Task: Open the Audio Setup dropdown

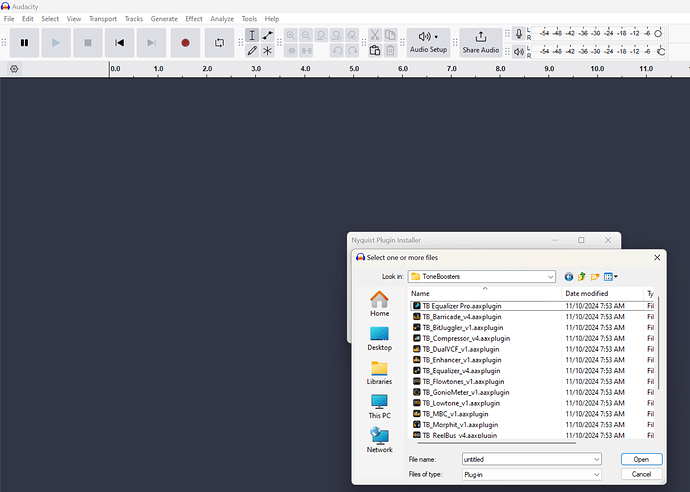Action: tap(428, 43)
